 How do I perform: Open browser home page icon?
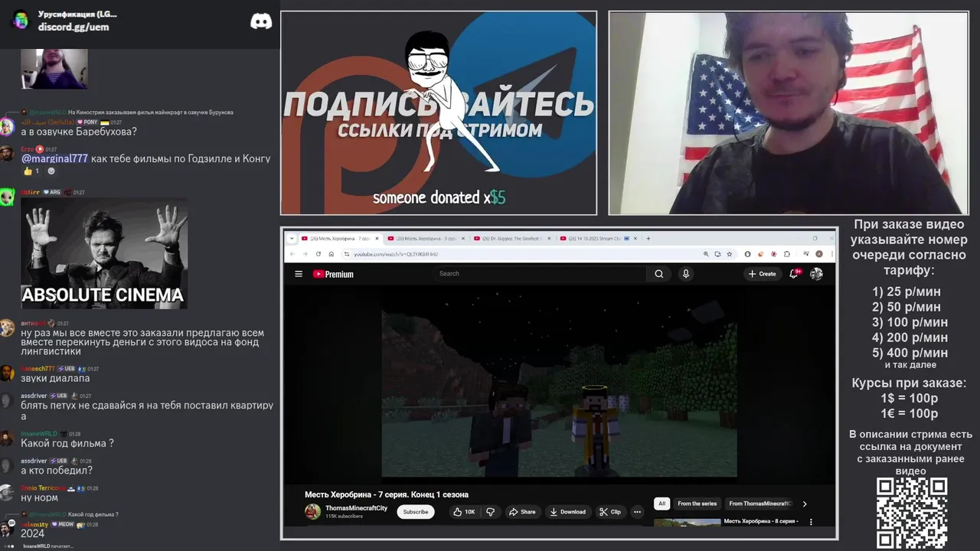(x=332, y=254)
